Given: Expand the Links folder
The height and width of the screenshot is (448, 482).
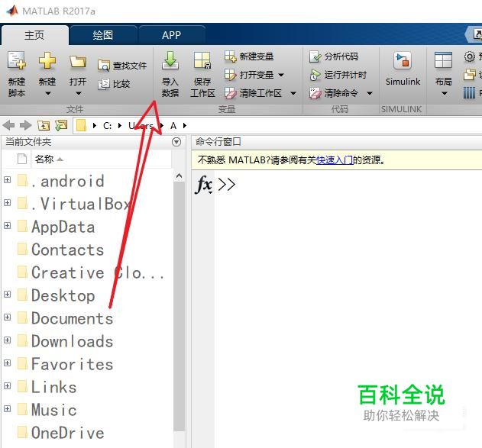Looking at the screenshot, I should coord(7,385).
